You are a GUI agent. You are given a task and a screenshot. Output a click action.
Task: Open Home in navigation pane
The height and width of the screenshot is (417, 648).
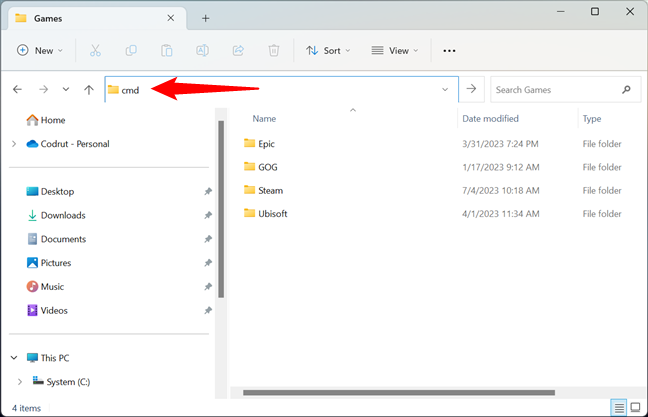46,120
